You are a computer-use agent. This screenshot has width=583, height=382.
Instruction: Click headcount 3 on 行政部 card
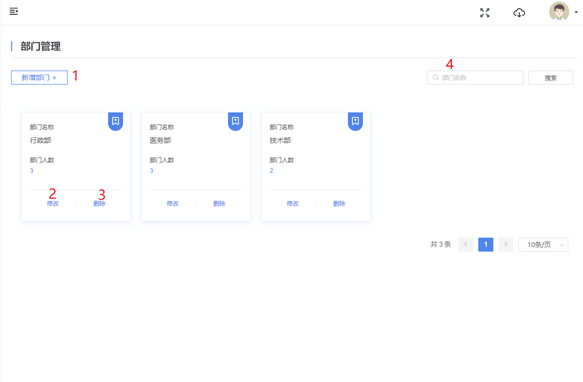(x=32, y=171)
